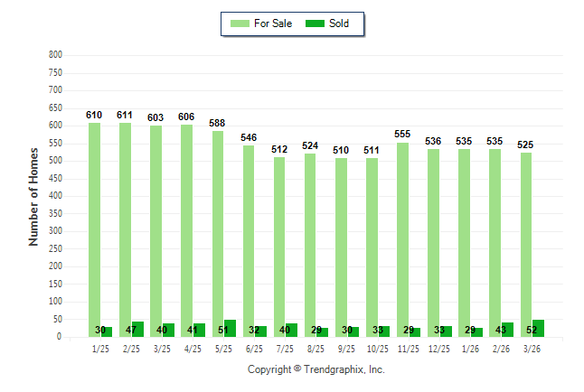Click the 546 data label above 6/25
Viewport: 584px width, 392px height.
pos(249,138)
